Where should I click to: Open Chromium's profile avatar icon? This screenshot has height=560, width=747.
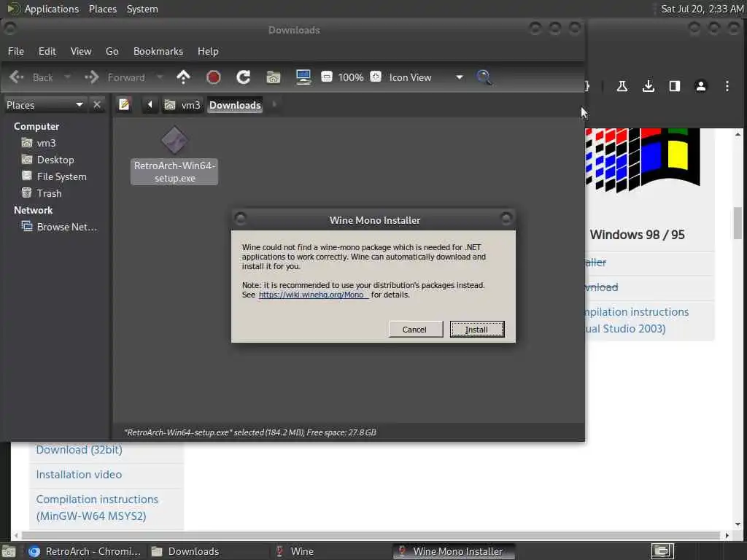point(701,86)
